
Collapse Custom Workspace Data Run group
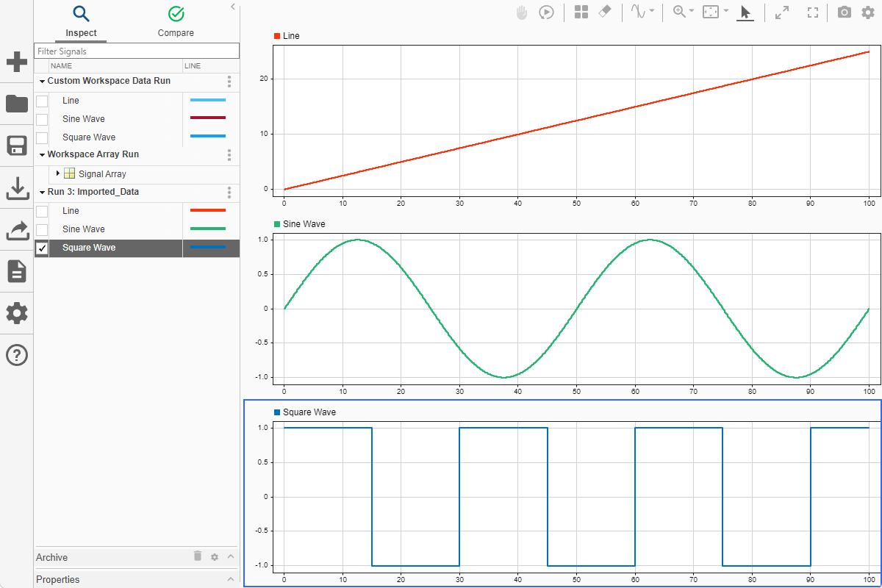click(42, 82)
